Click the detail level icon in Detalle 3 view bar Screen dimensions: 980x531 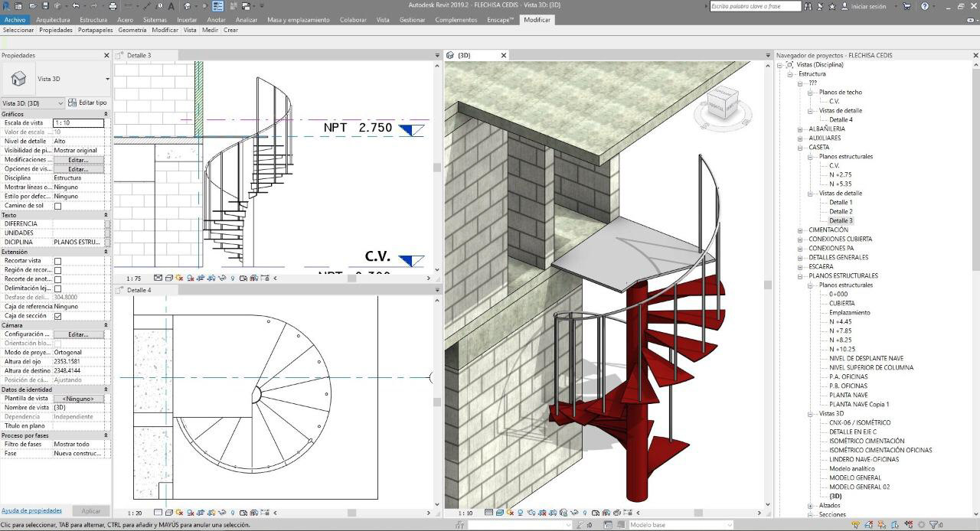158,279
